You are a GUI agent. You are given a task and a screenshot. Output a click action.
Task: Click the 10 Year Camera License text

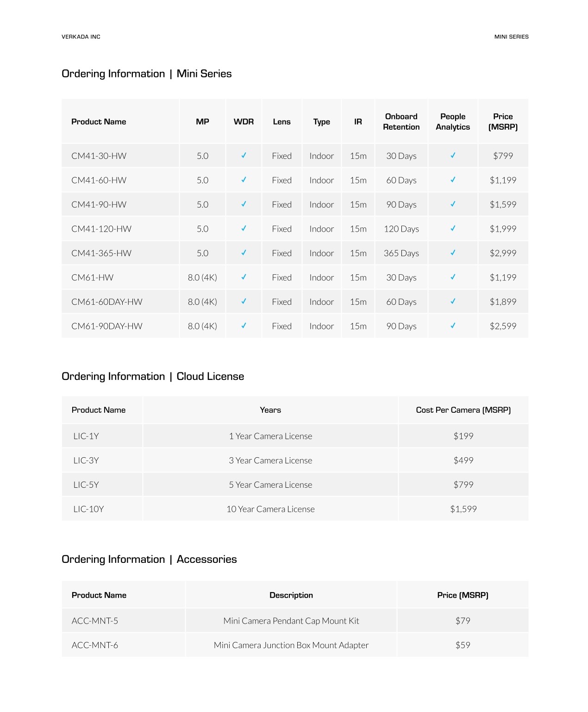pyautogui.click(x=270, y=509)
